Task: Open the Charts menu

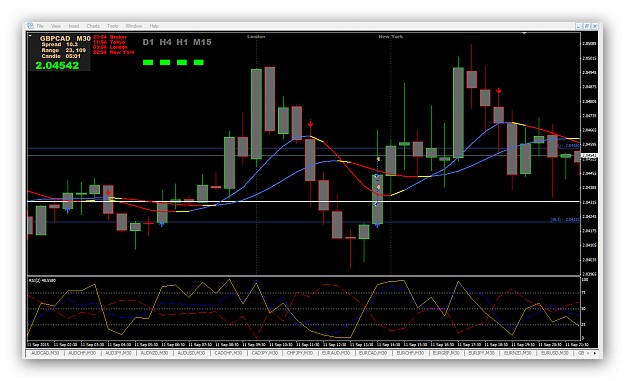Action: coord(93,26)
